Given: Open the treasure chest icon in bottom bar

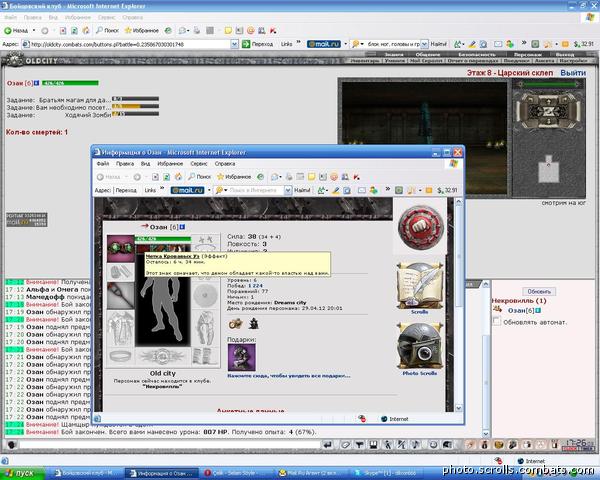Looking at the screenshot, I should point(499,445).
